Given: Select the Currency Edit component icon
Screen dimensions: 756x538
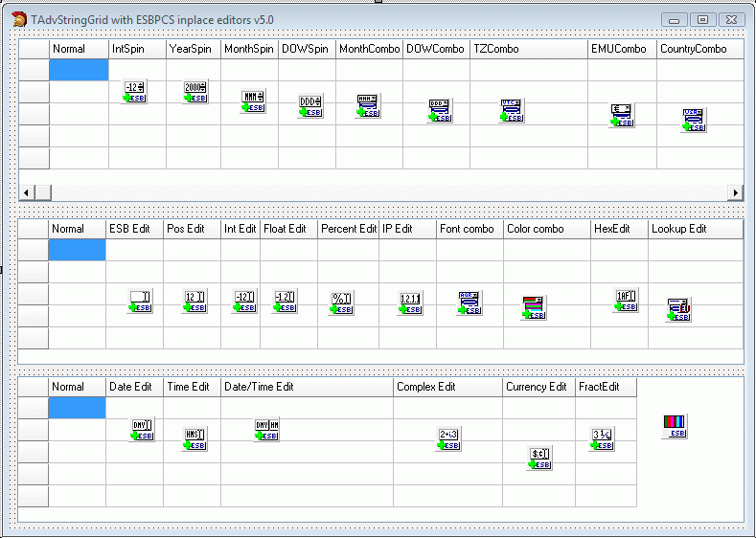Looking at the screenshot, I should (x=539, y=459).
